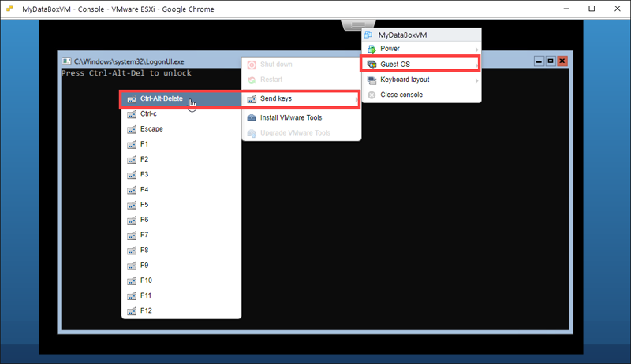Screen dimensions: 631x364
Task: Click the Send keys label
Action: 276,98
